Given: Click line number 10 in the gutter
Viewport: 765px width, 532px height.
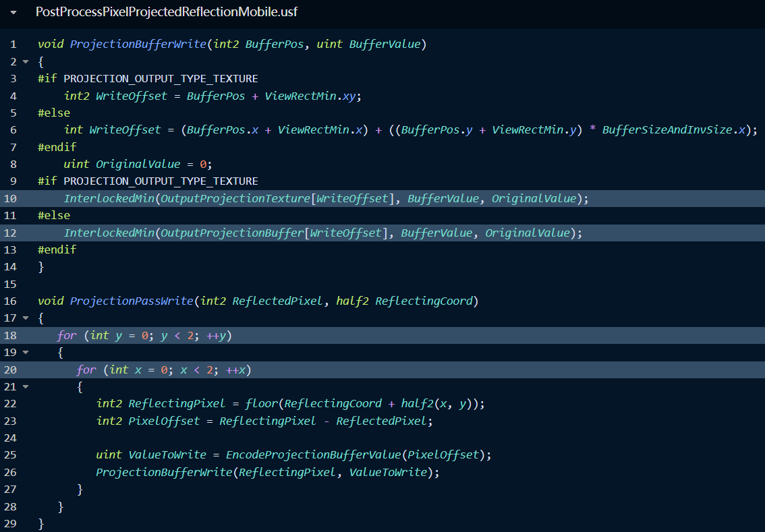Looking at the screenshot, I should point(13,199).
